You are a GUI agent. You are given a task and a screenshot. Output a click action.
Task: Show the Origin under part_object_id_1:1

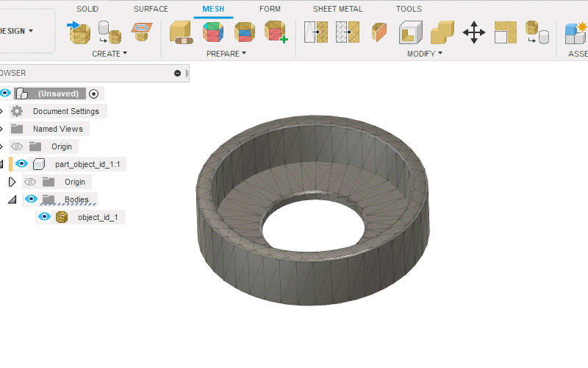[x=30, y=182]
